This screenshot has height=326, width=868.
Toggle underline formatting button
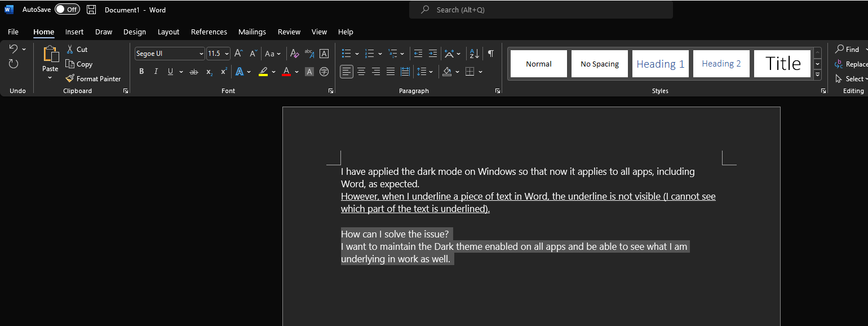click(171, 72)
